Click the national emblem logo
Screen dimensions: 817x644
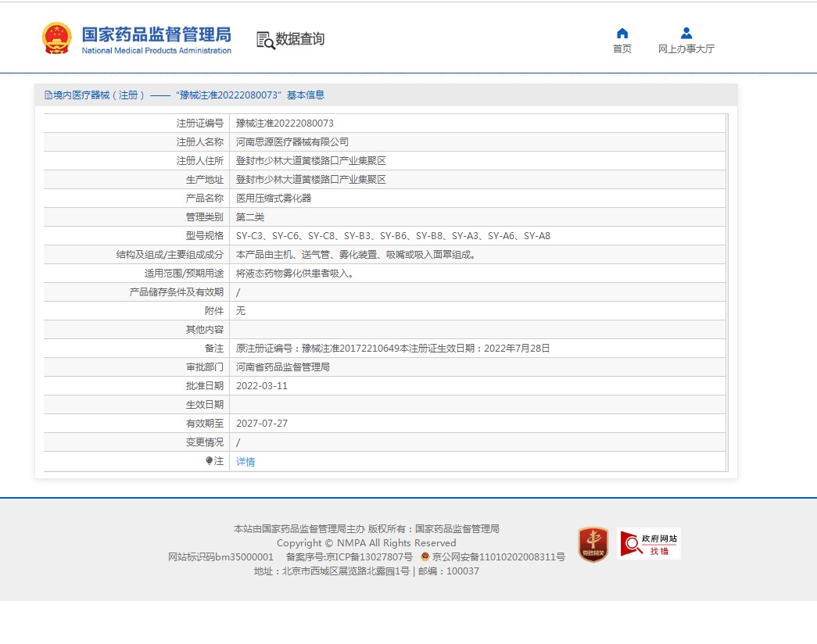pos(56,38)
